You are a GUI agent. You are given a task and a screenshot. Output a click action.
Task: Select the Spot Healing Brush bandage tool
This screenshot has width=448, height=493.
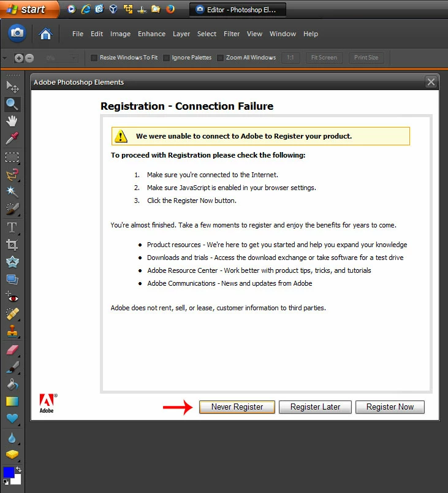(x=12, y=313)
